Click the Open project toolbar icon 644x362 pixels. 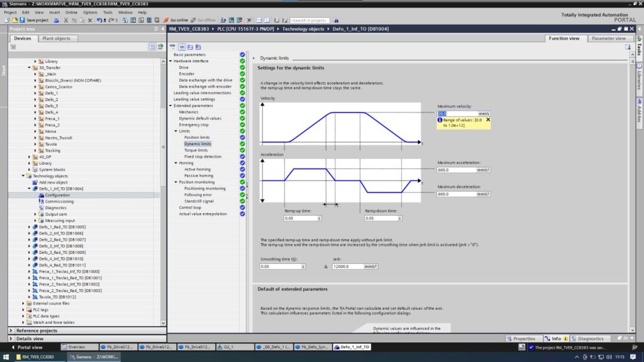point(14,20)
